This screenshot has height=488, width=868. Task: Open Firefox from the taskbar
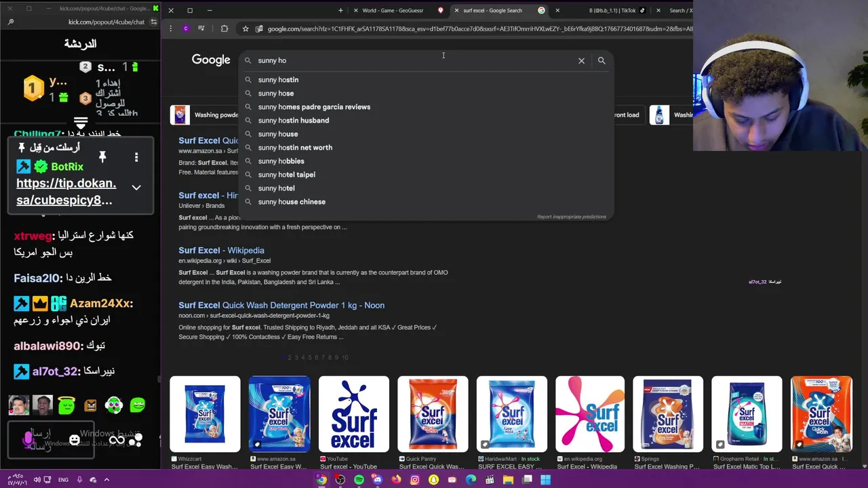point(396,480)
